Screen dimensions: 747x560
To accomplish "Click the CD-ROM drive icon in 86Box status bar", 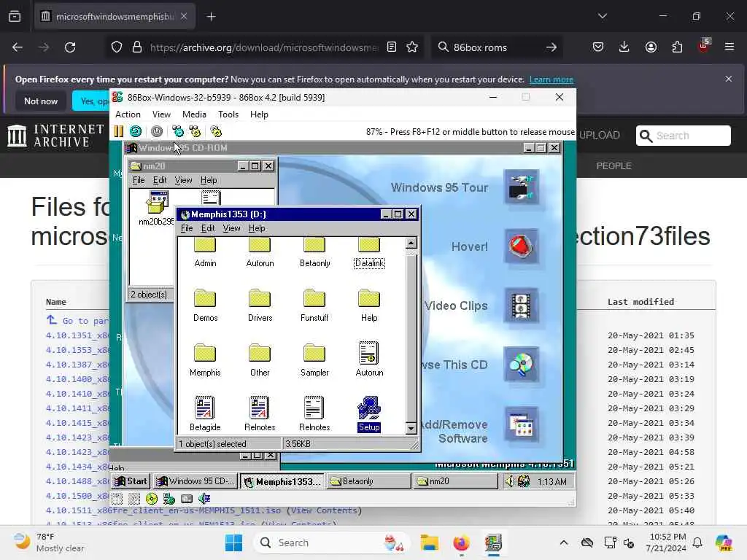I will (152, 499).
